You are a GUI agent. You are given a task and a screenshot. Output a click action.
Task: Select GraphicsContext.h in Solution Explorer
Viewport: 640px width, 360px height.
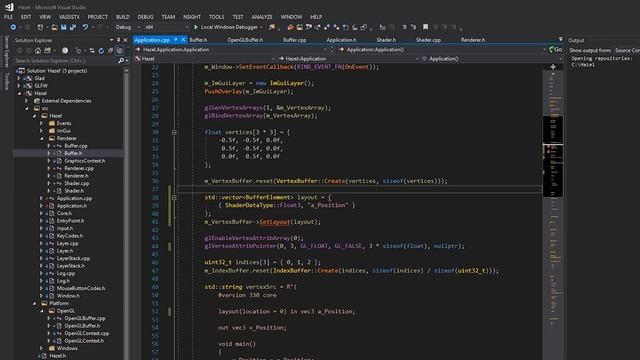pos(84,161)
